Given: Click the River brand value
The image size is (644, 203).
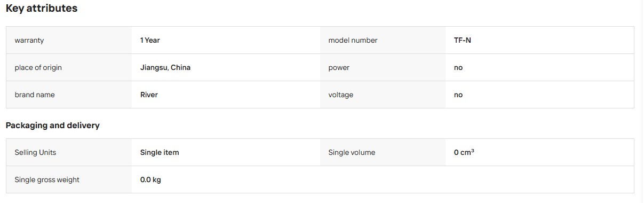Looking at the screenshot, I should 149,95.
